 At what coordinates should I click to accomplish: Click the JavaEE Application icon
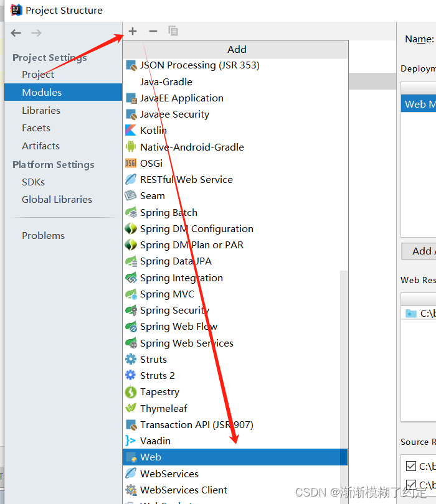coord(131,98)
